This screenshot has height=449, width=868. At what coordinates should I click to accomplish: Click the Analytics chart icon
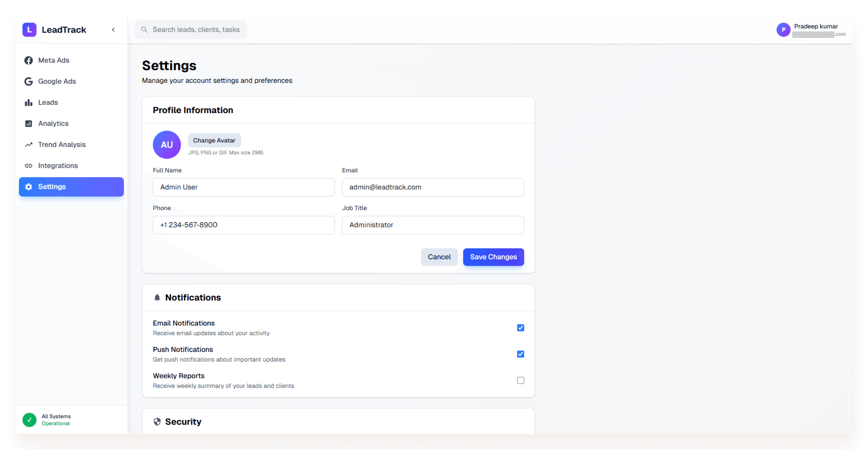coord(29,124)
